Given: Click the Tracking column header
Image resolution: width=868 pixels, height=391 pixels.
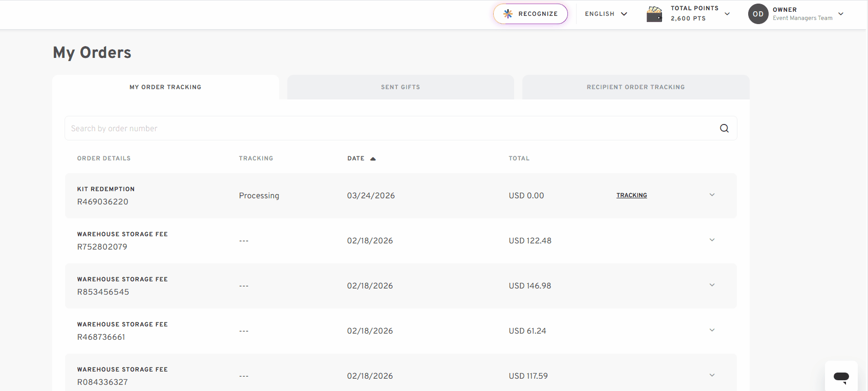Looking at the screenshot, I should point(256,158).
